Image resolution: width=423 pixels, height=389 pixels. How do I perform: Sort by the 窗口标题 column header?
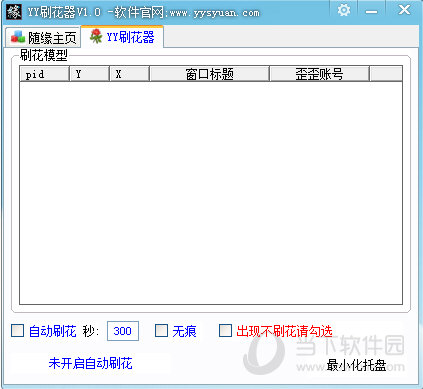click(210, 74)
